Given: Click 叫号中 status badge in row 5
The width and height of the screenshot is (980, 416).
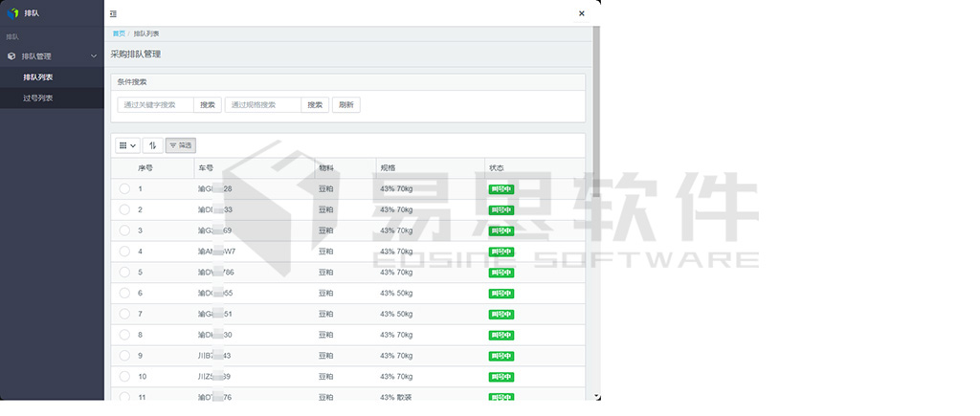Looking at the screenshot, I should pos(501,273).
